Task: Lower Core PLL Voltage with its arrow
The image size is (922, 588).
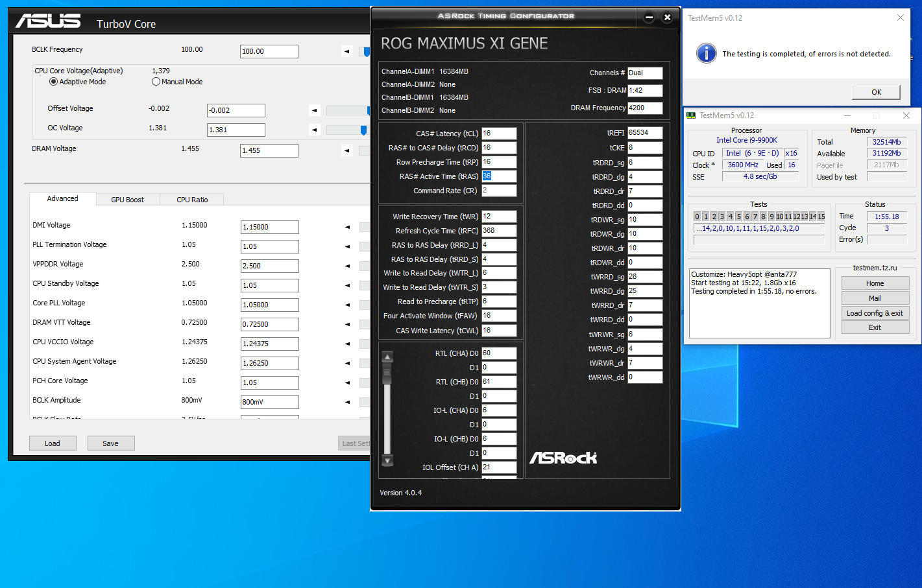Action: coord(347,305)
